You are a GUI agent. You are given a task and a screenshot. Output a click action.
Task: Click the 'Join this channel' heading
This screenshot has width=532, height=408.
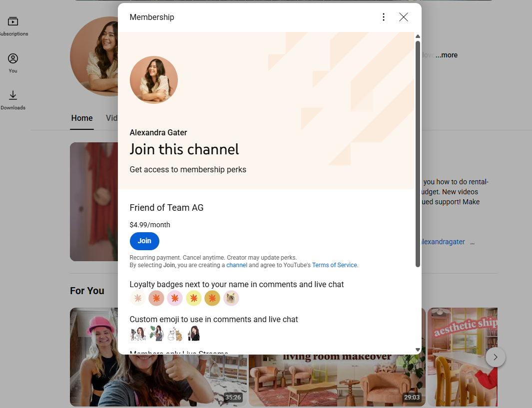tap(184, 149)
